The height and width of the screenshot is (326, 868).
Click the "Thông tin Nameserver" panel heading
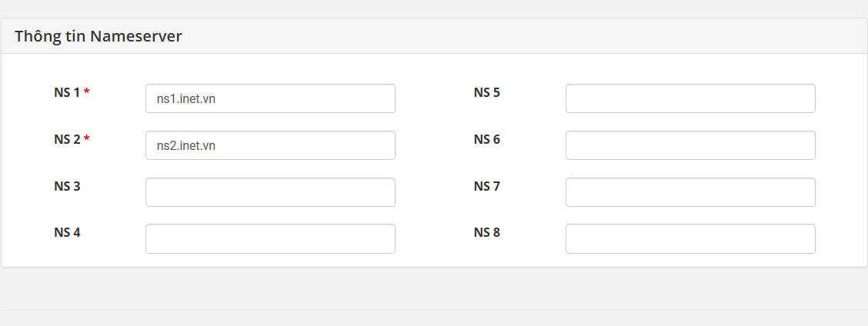(x=98, y=36)
